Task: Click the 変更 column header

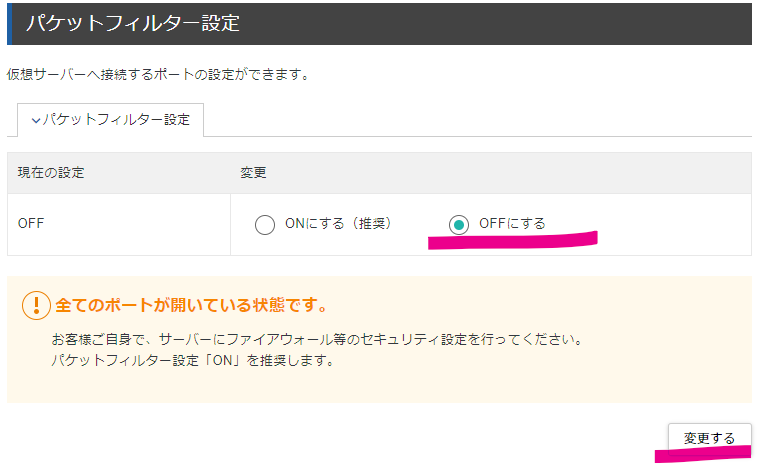Action: pos(253,173)
